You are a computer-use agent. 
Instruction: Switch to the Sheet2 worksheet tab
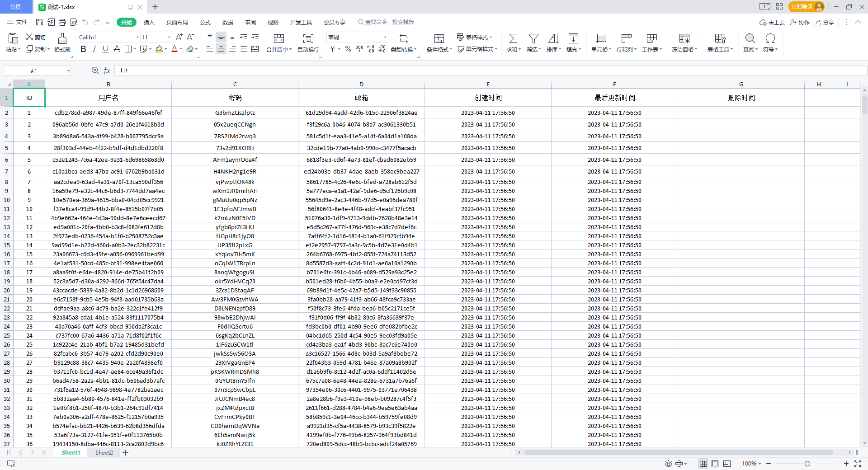point(104,452)
